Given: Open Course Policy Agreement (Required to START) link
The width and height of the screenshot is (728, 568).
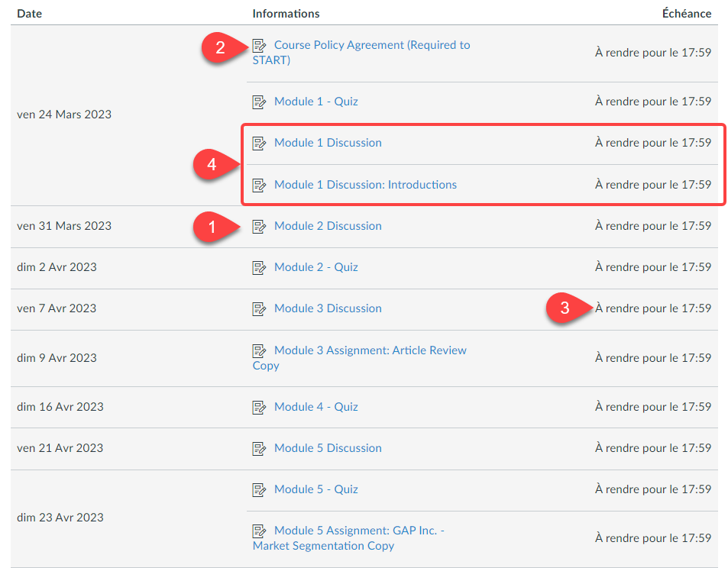Looking at the screenshot, I should click(x=361, y=53).
